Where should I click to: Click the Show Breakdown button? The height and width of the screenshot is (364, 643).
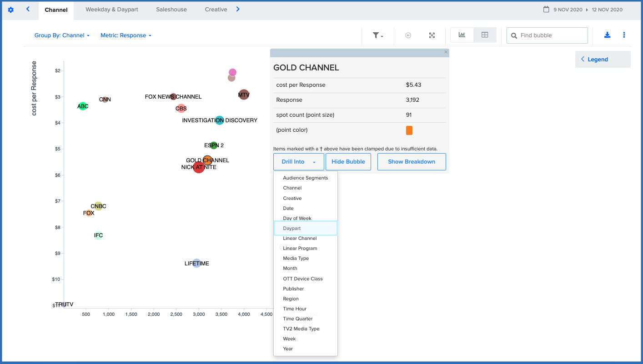(412, 162)
